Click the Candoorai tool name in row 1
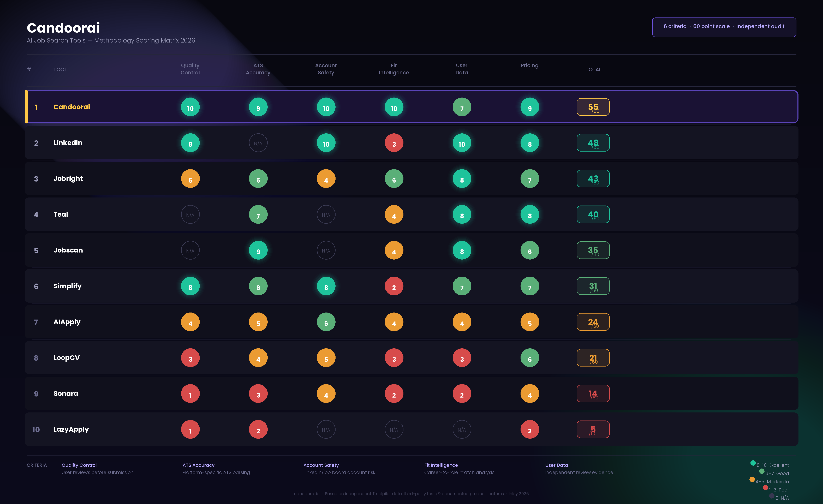The width and height of the screenshot is (823, 504). tap(71, 107)
